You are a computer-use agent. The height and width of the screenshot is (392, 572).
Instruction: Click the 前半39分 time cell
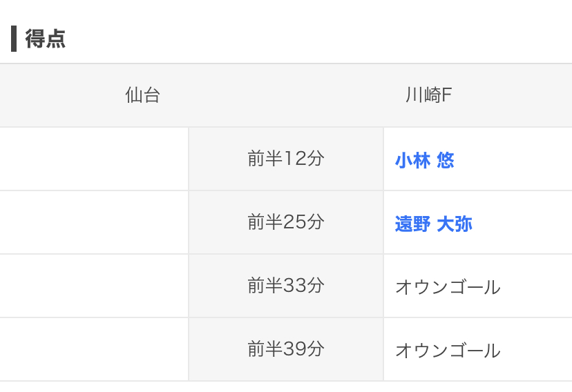pyautogui.click(x=286, y=349)
